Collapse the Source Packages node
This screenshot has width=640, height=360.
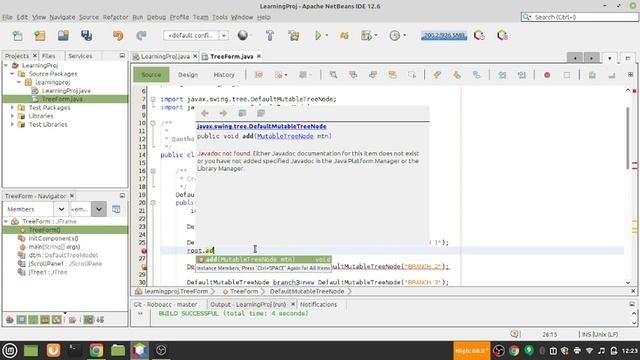[13, 74]
